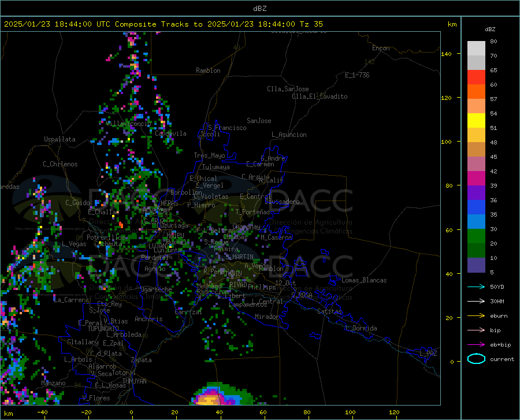Click the S_MARTIN map label
520x420 pixels.
tap(239, 257)
